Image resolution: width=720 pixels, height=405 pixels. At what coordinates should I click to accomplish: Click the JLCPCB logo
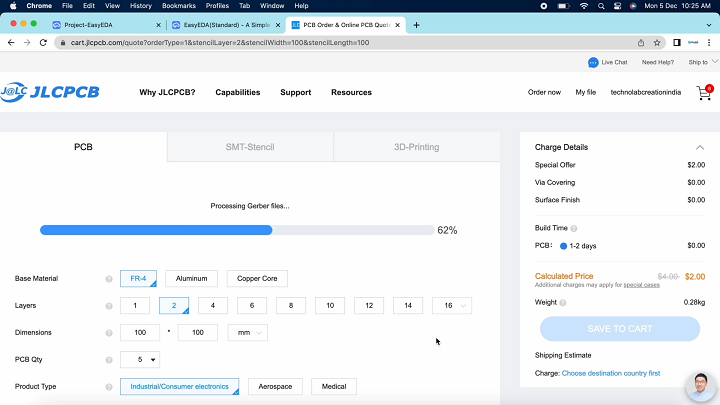[x=50, y=92]
